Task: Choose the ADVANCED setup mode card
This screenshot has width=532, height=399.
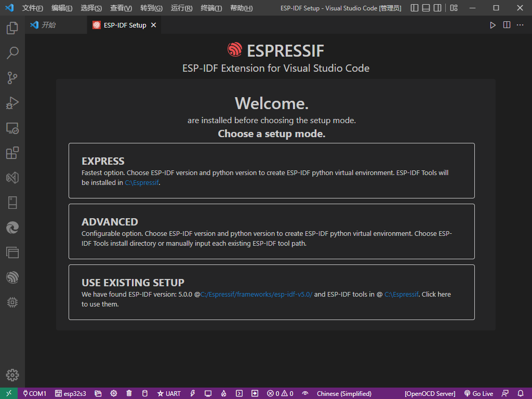Action: point(271,231)
